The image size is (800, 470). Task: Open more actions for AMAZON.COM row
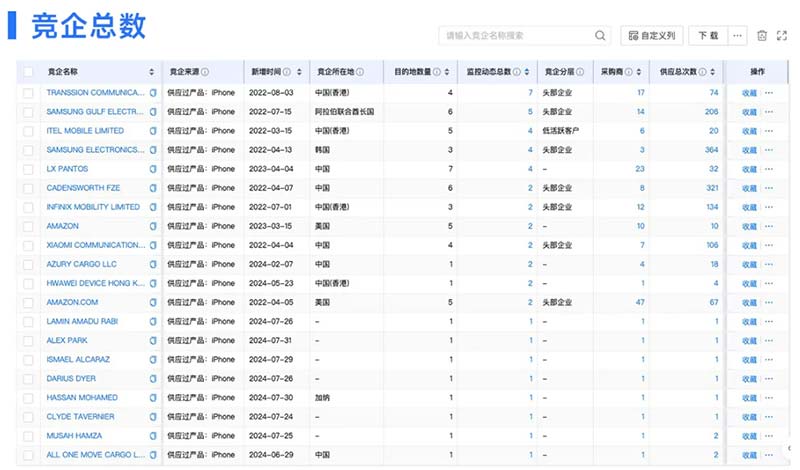(769, 303)
